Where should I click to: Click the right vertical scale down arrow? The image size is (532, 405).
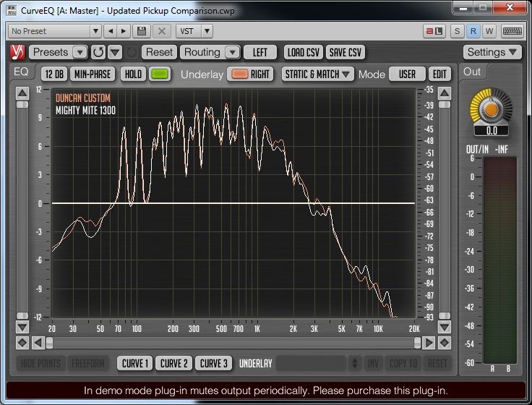(x=445, y=328)
